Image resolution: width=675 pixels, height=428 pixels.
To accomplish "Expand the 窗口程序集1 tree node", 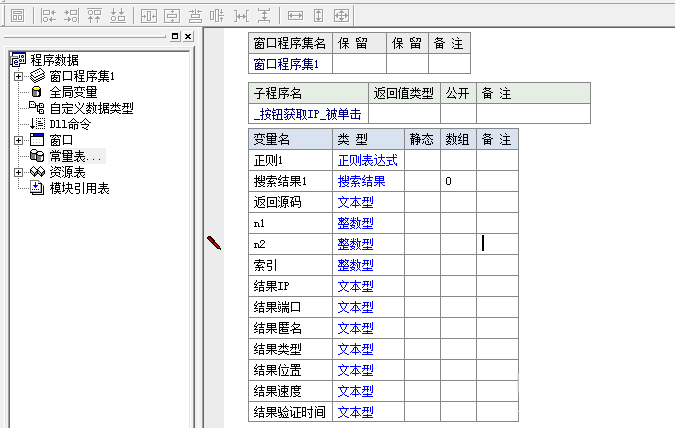I will pyautogui.click(x=18, y=76).
